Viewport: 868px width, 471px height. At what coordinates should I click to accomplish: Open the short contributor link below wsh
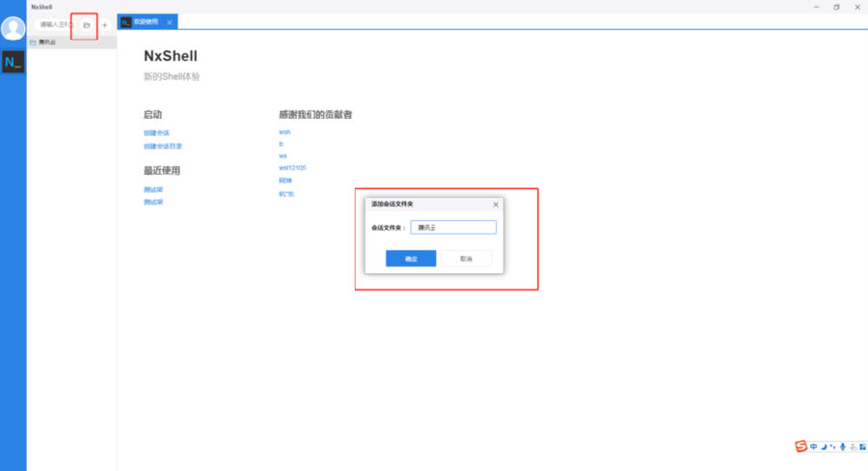point(281,144)
